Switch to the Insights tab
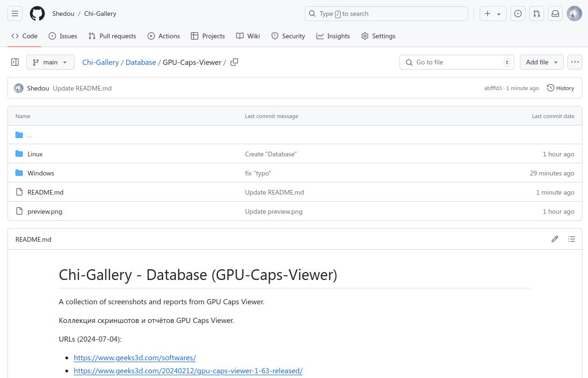The width and height of the screenshot is (588, 378). pos(333,36)
